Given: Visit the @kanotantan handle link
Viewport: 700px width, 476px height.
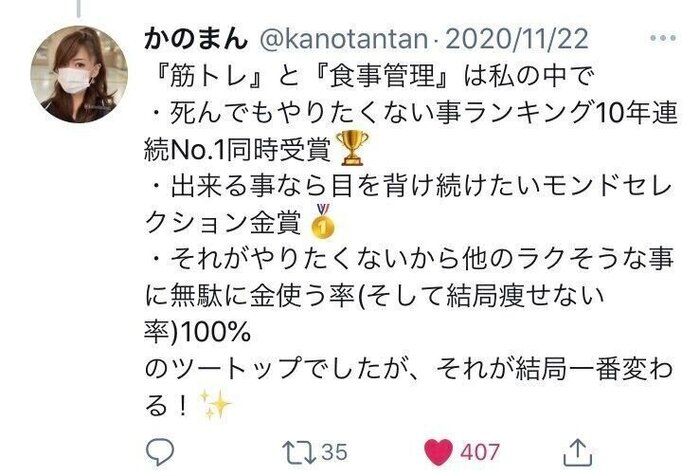Looking at the screenshot, I should pyautogui.click(x=343, y=39).
